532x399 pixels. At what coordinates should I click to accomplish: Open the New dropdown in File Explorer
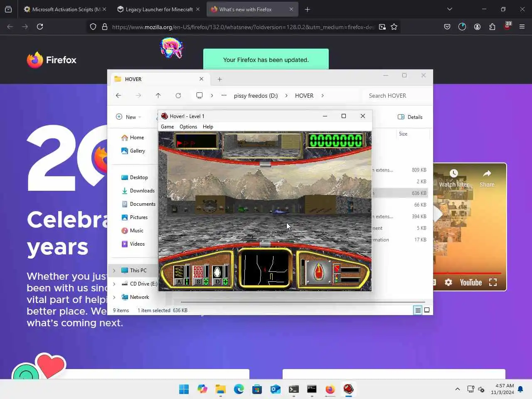coord(128,117)
